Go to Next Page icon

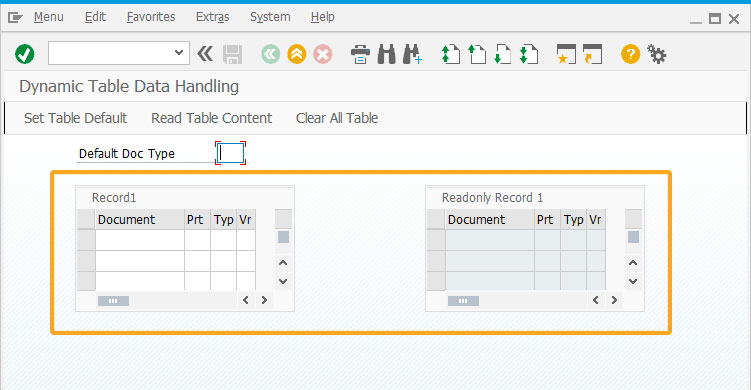click(502, 54)
